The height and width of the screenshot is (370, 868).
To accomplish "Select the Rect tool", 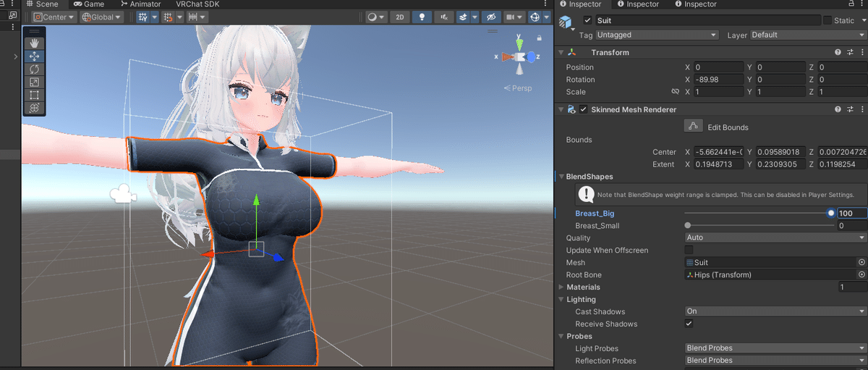I will tap(34, 95).
